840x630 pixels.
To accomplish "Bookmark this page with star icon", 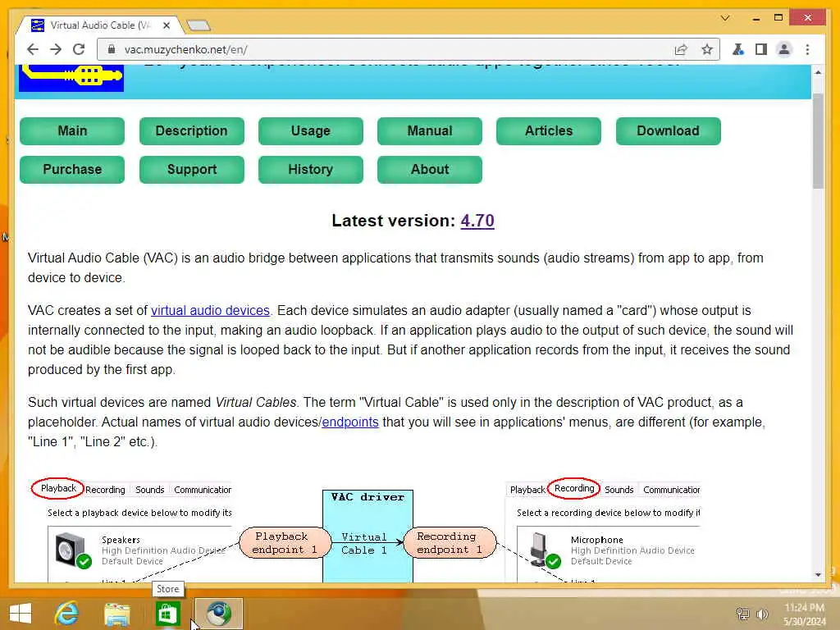I will click(707, 50).
